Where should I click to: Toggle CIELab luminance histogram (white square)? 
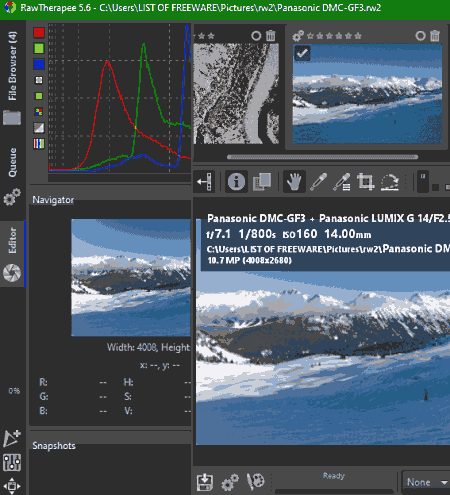pyautogui.click(x=39, y=80)
